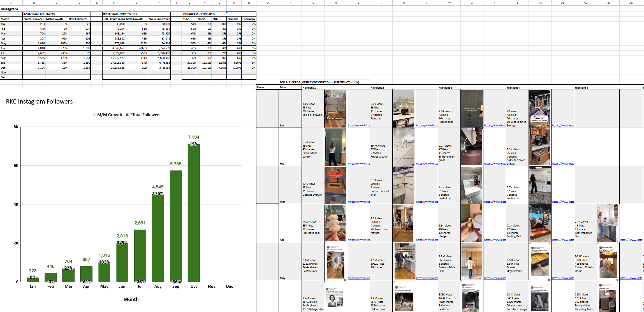
Task: Click the green Total Followers legend swatch
Action: pos(127,115)
